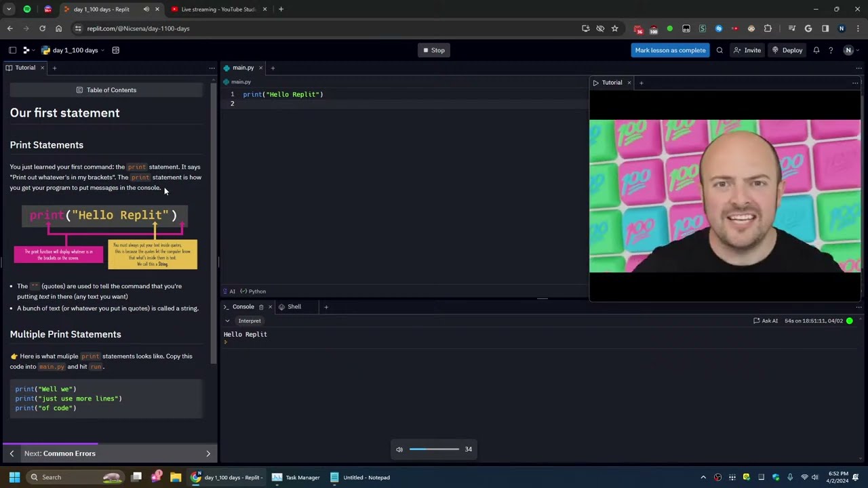Open a new browser tab
Image resolution: width=868 pixels, height=488 pixels.
coord(281,9)
